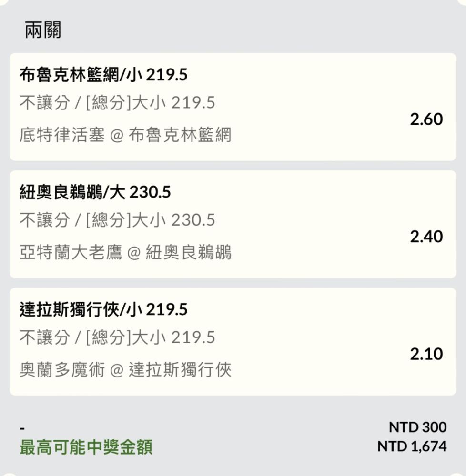Click the 2.40 odds value
The width and height of the screenshot is (466, 476).
click(x=426, y=237)
